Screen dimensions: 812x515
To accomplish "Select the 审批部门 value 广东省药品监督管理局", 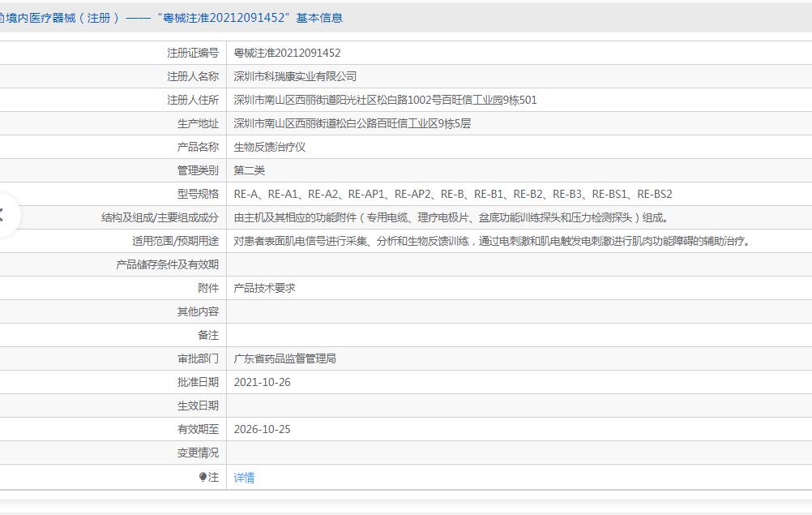I will pos(284,358).
